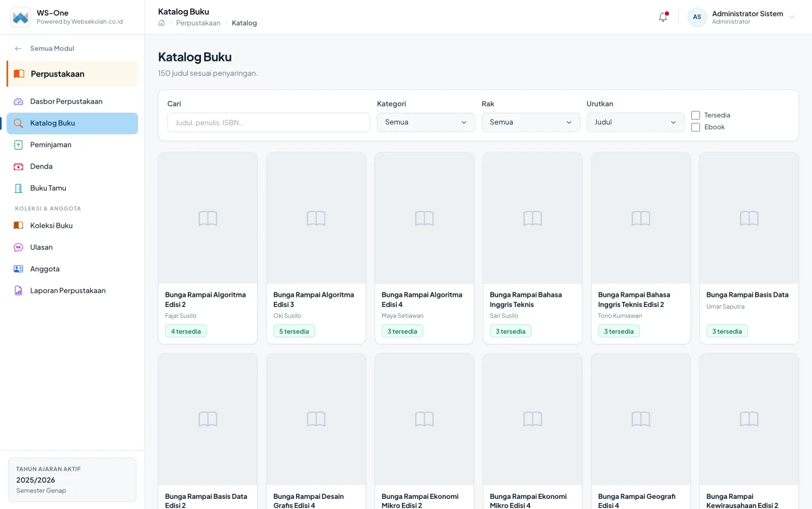Click the Denda money icon
812x509 pixels.
pyautogui.click(x=18, y=166)
